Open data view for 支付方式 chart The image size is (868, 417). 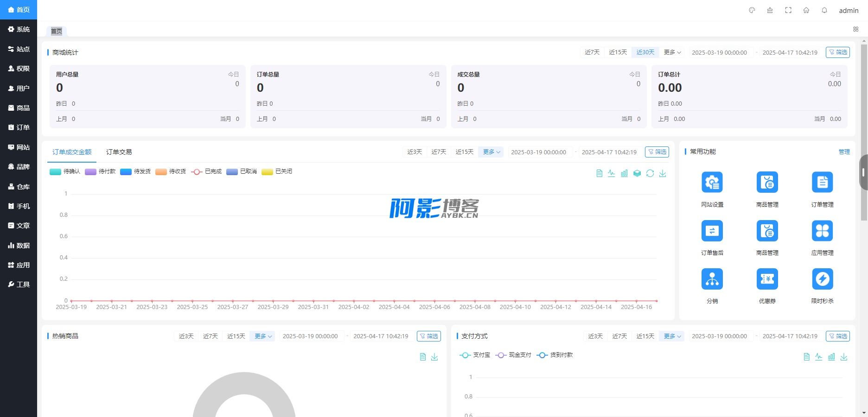pos(806,357)
